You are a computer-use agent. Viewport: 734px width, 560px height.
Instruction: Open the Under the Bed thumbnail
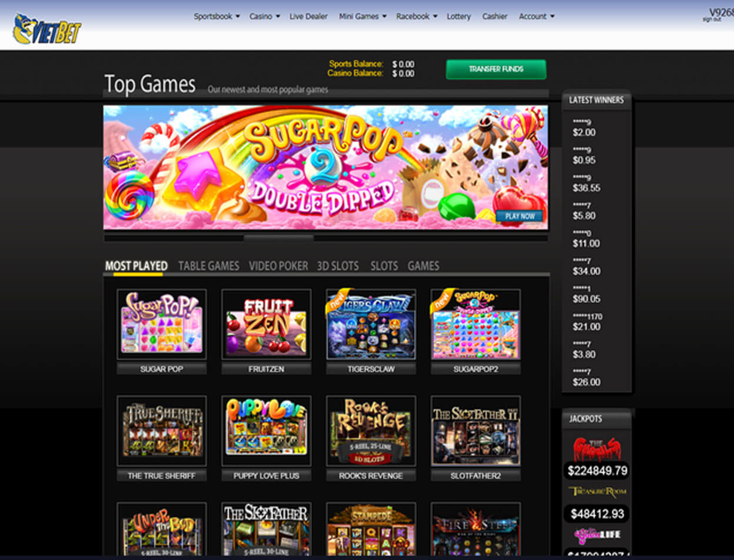[x=162, y=529]
